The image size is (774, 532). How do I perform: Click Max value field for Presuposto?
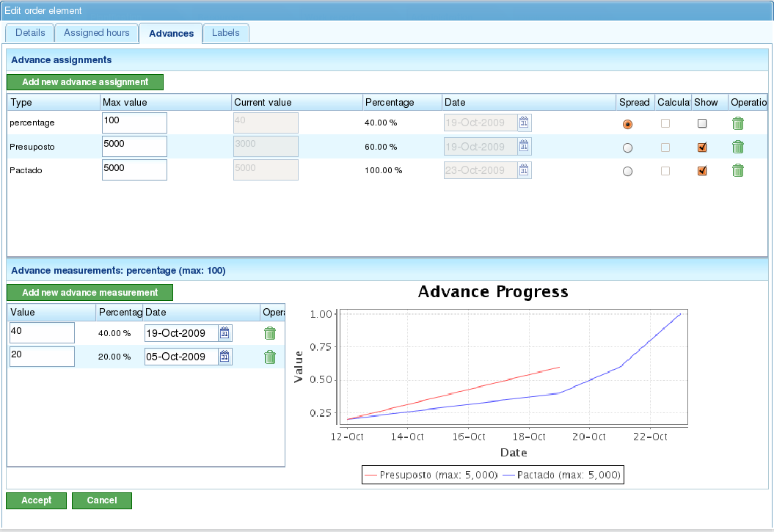[x=134, y=146]
